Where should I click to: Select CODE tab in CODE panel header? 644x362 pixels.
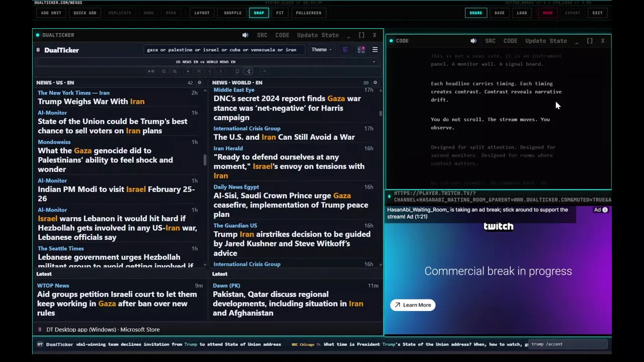(x=510, y=41)
